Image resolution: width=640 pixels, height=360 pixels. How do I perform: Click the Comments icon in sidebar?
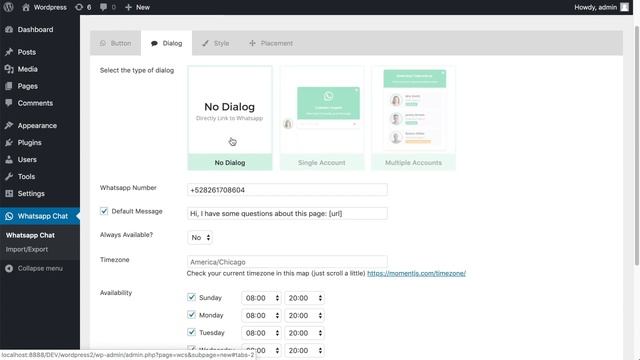point(9,103)
